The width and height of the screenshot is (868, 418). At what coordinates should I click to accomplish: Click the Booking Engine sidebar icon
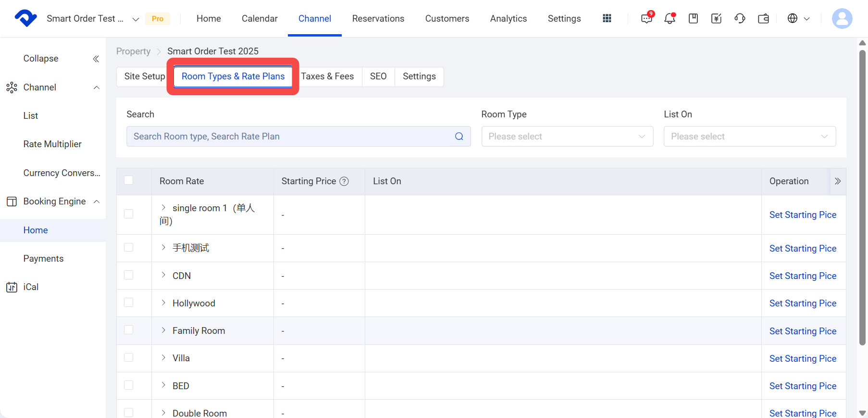[x=12, y=202]
